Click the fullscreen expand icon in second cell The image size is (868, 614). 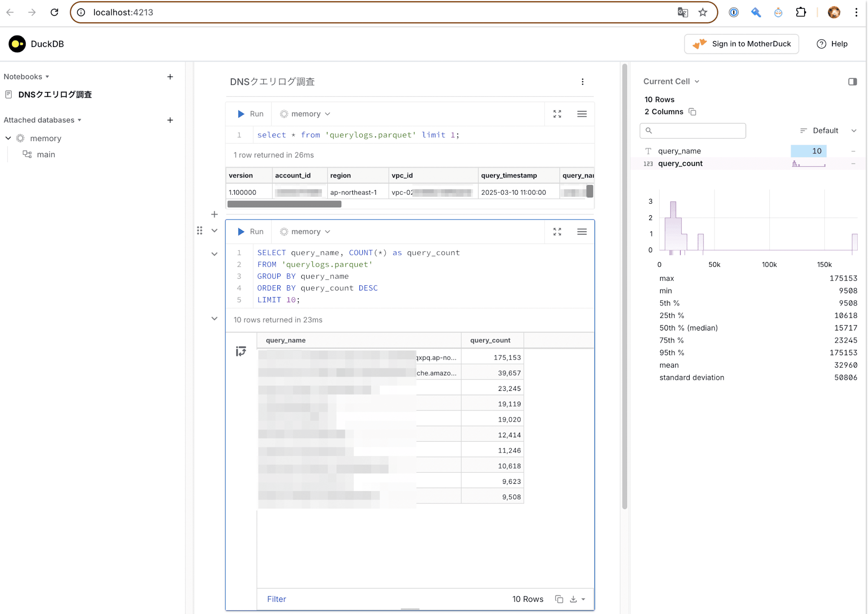557,231
